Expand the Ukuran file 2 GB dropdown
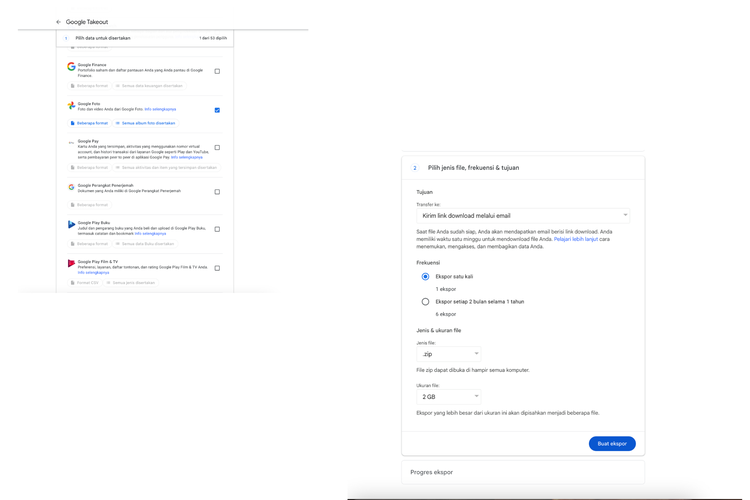This screenshot has height=500, width=750. (448, 397)
